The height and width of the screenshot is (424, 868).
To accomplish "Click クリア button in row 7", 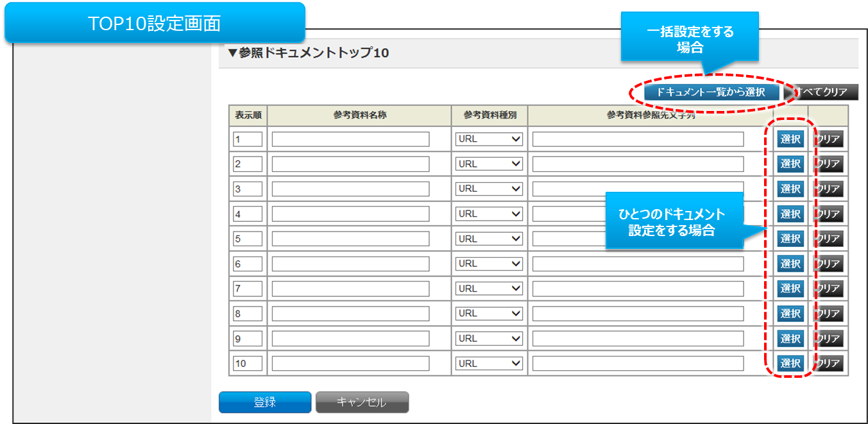I will tap(828, 289).
